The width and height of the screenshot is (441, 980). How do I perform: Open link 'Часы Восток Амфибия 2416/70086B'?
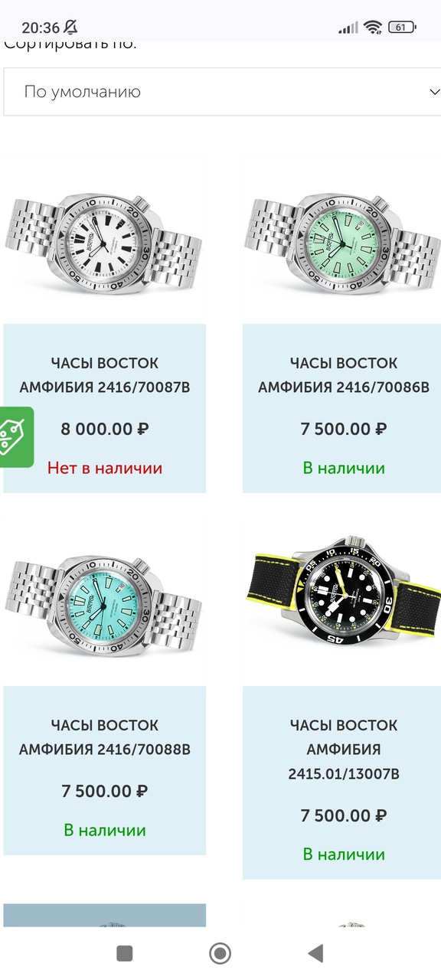pyautogui.click(x=344, y=375)
